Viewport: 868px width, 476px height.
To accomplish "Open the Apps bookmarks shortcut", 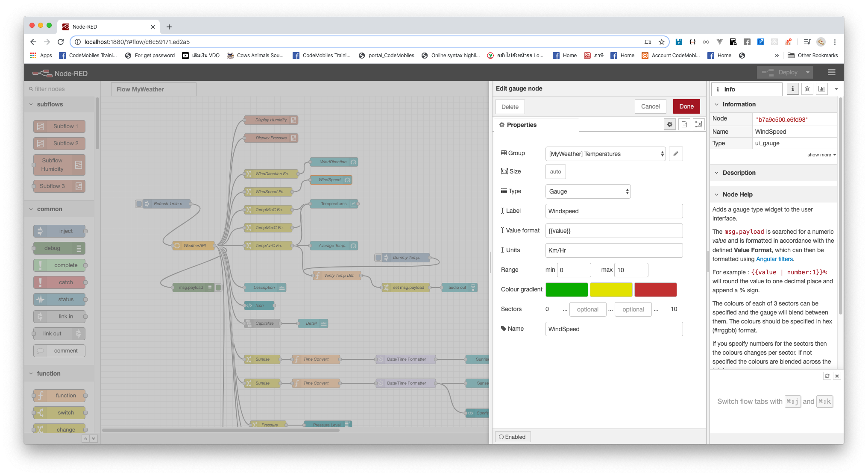I will [41, 56].
